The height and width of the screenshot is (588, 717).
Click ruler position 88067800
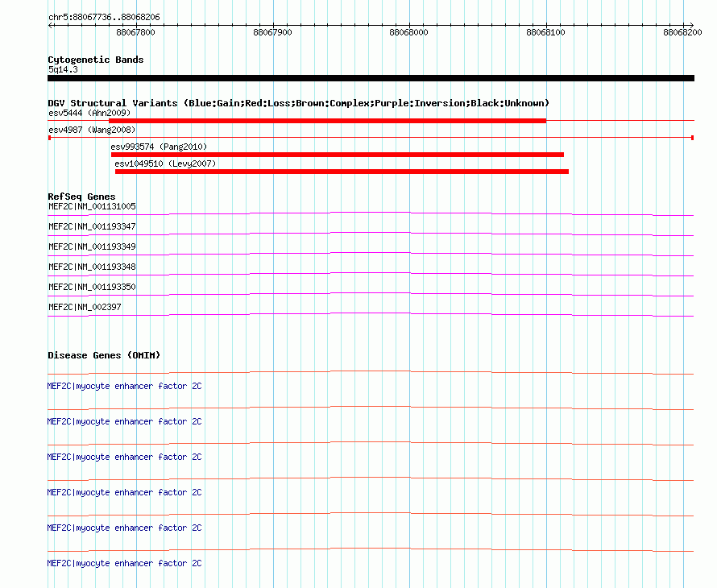(x=136, y=32)
